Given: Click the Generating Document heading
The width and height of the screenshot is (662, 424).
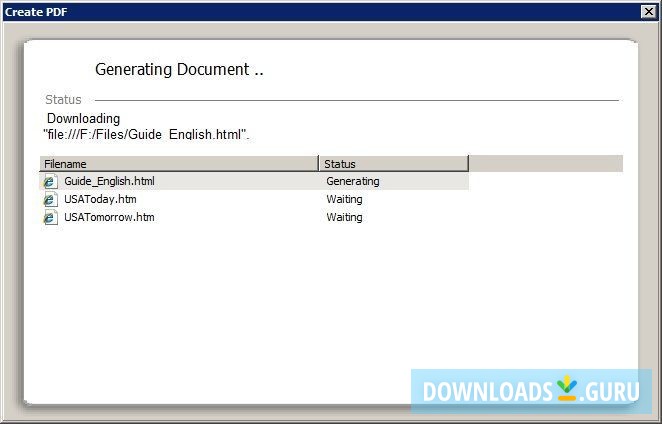Looking at the screenshot, I should (179, 69).
